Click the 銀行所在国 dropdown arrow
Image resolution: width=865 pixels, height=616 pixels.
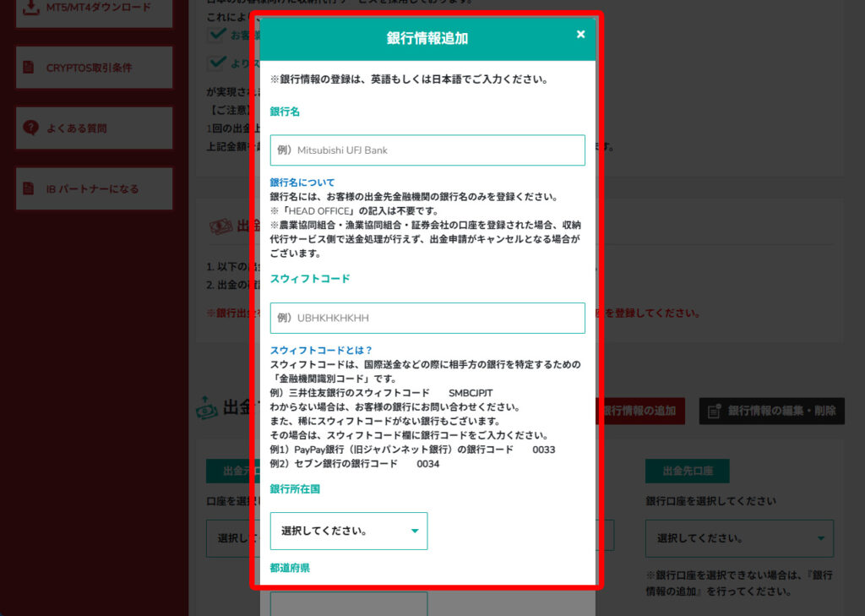[415, 531]
